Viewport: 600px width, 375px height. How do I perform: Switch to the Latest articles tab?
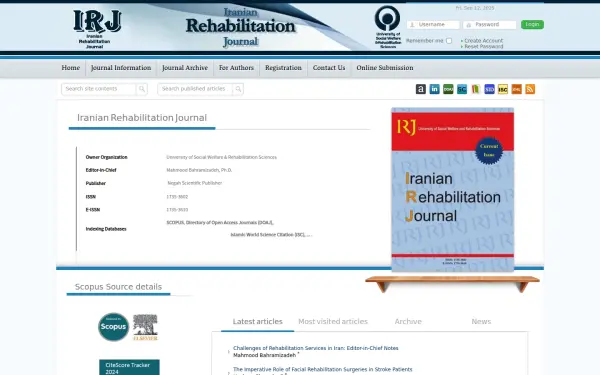258,322
